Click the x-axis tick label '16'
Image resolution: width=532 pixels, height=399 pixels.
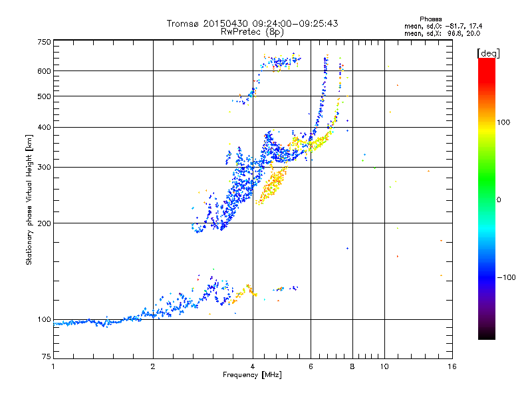pyautogui.click(x=452, y=366)
